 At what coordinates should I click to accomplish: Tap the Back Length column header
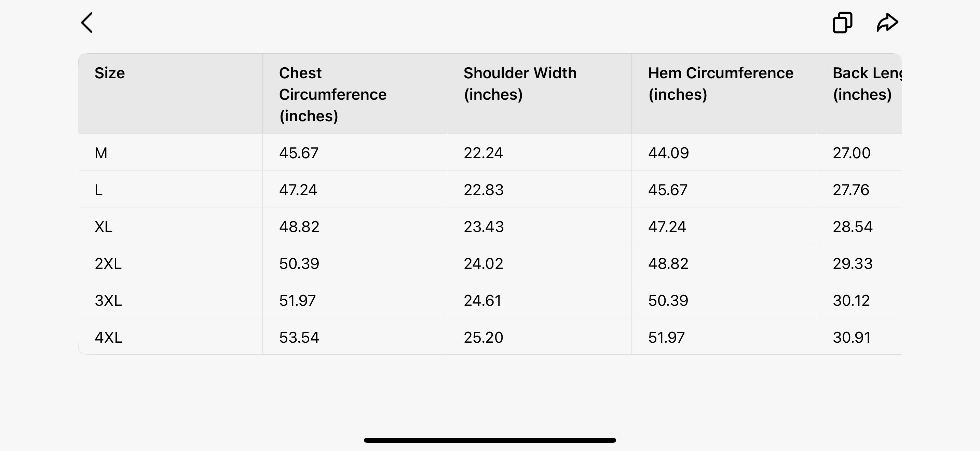point(867,84)
